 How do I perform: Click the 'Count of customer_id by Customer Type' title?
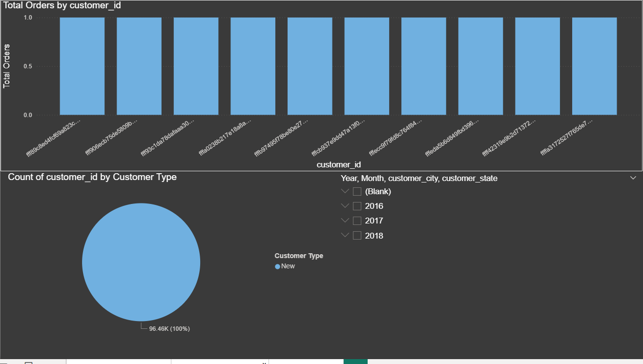point(92,177)
